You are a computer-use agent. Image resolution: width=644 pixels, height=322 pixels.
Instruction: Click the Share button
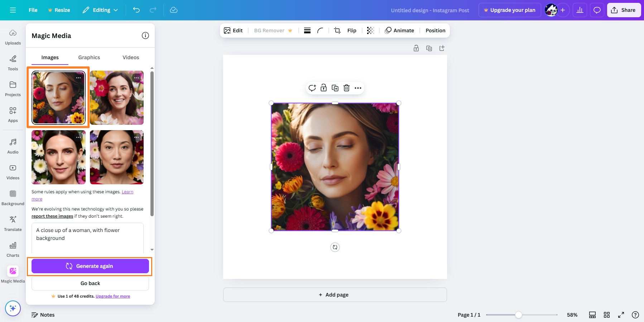click(624, 10)
